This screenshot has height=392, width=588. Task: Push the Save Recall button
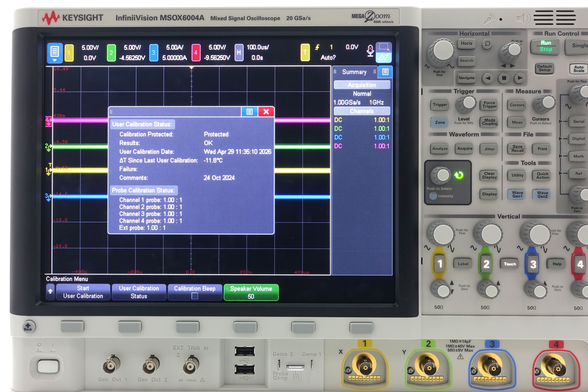pyautogui.click(x=517, y=149)
